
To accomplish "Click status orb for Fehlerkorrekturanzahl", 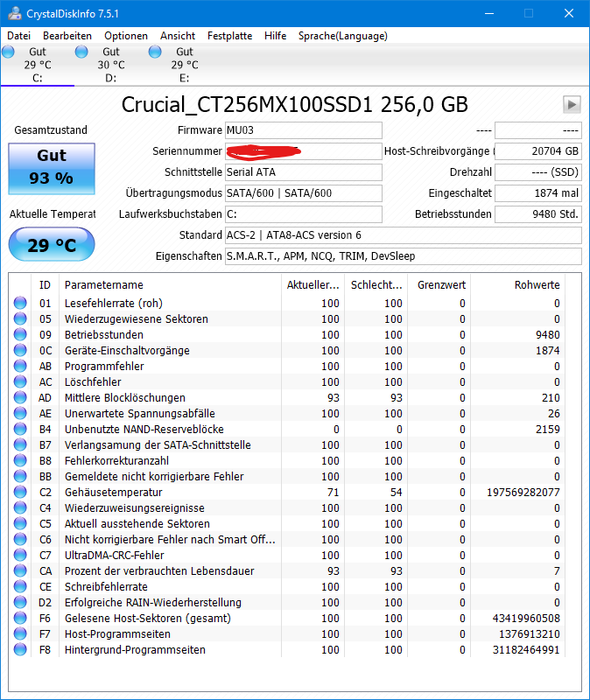I will [x=20, y=460].
